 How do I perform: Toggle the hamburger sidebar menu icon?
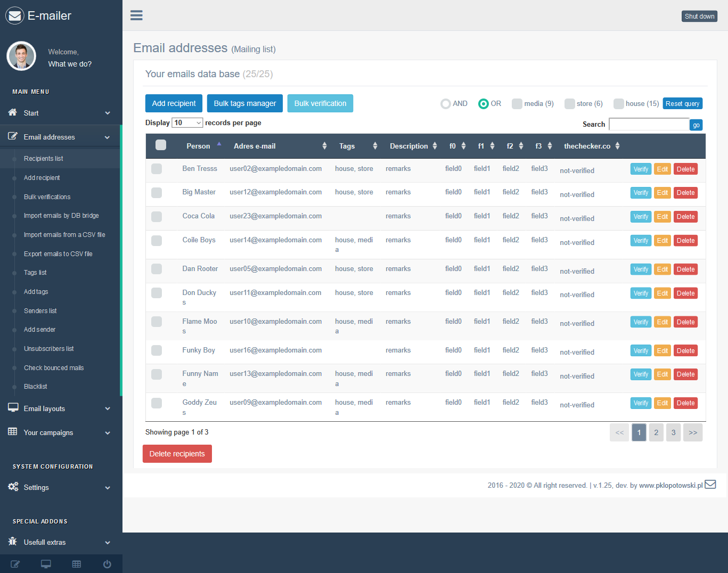point(136,15)
